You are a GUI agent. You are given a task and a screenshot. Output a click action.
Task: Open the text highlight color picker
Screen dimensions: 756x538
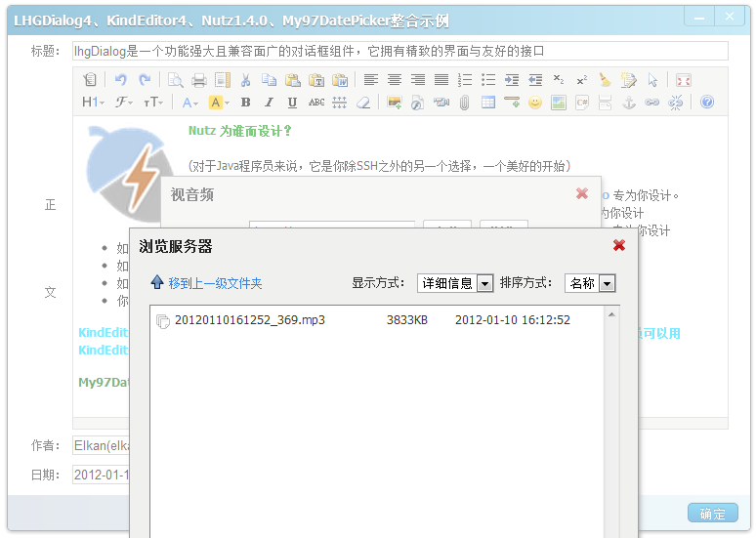[219, 102]
